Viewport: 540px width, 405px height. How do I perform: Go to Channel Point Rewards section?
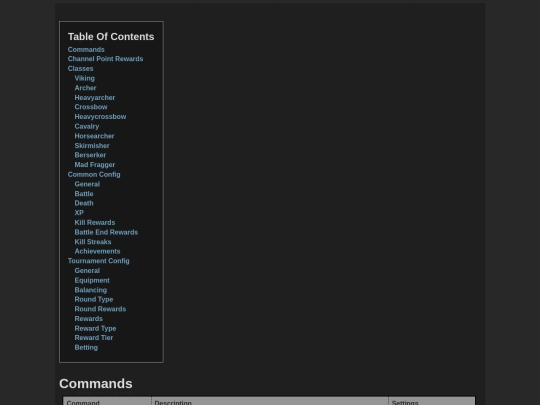point(105,59)
